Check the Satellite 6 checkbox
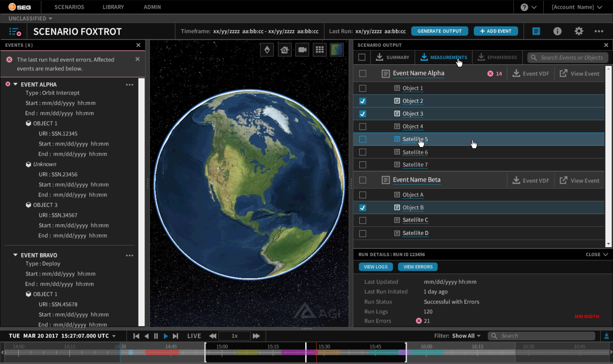 [x=362, y=152]
